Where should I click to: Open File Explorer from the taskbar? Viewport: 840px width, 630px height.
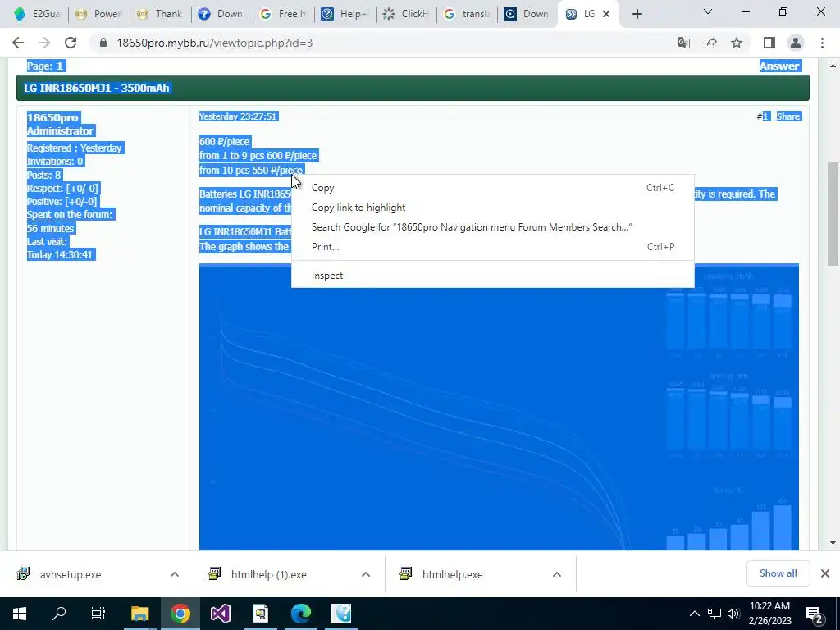pyautogui.click(x=139, y=614)
